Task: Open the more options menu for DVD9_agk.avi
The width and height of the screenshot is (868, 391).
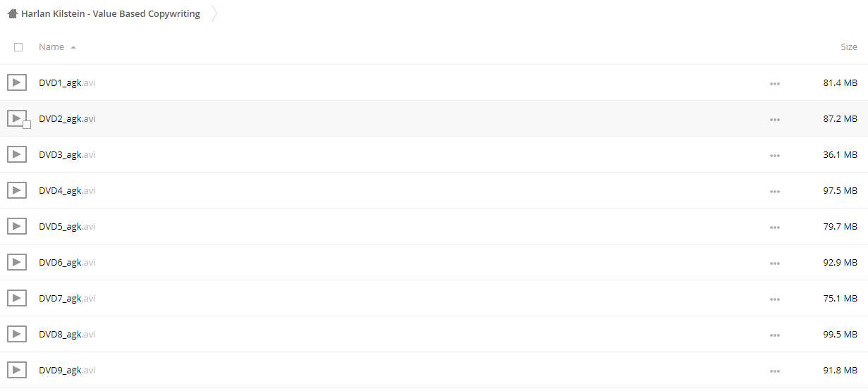Action: [775, 371]
